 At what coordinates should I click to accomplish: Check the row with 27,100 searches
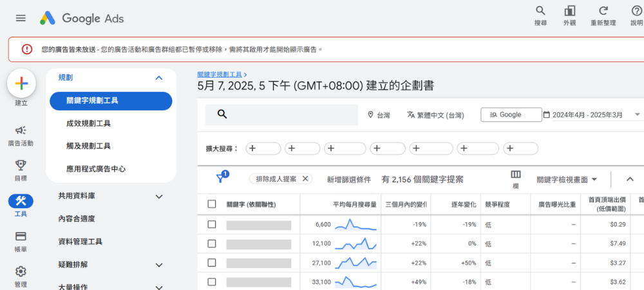click(x=212, y=262)
